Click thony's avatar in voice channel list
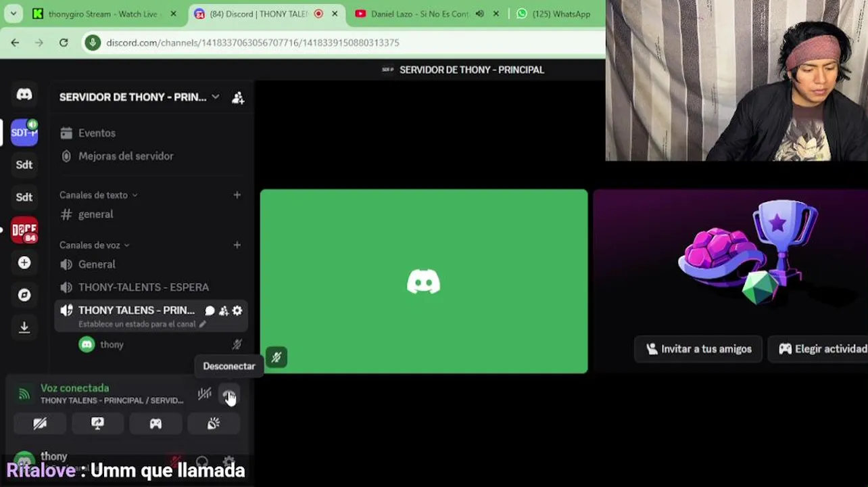868x487 pixels. tap(87, 344)
